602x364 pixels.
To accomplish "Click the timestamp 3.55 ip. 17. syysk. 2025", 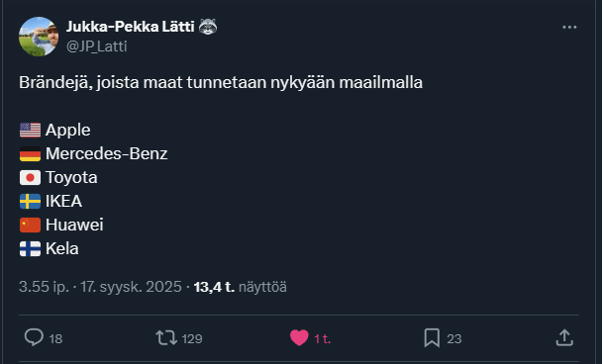I will (x=100, y=287).
